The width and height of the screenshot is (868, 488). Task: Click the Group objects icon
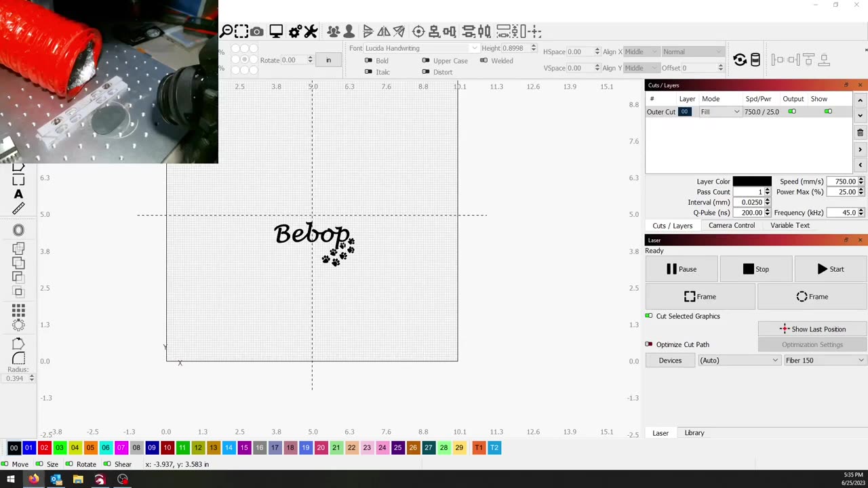(x=333, y=31)
